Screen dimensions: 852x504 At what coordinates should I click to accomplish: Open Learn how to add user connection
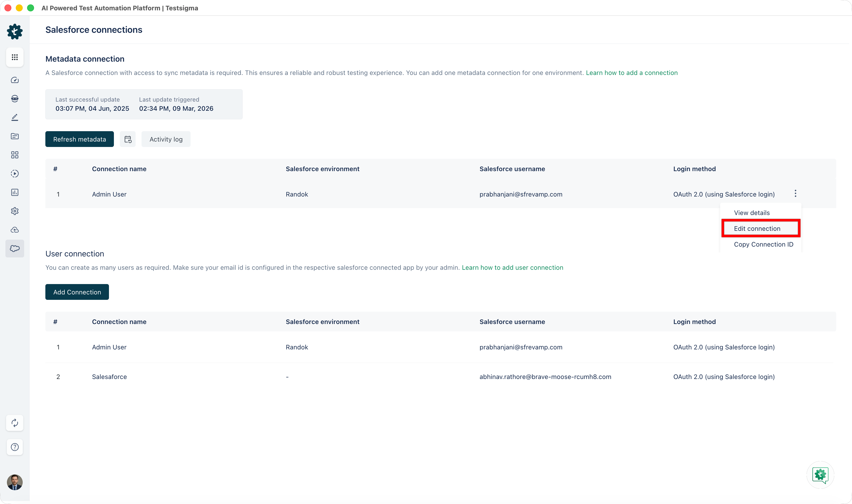point(512,268)
